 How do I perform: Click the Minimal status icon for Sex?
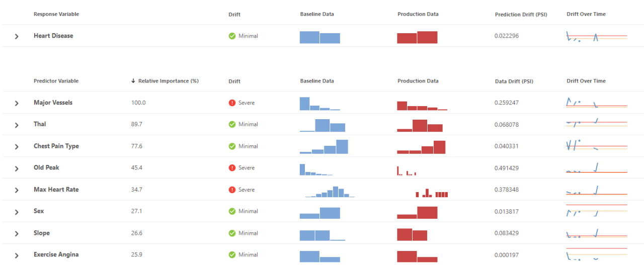point(232,211)
